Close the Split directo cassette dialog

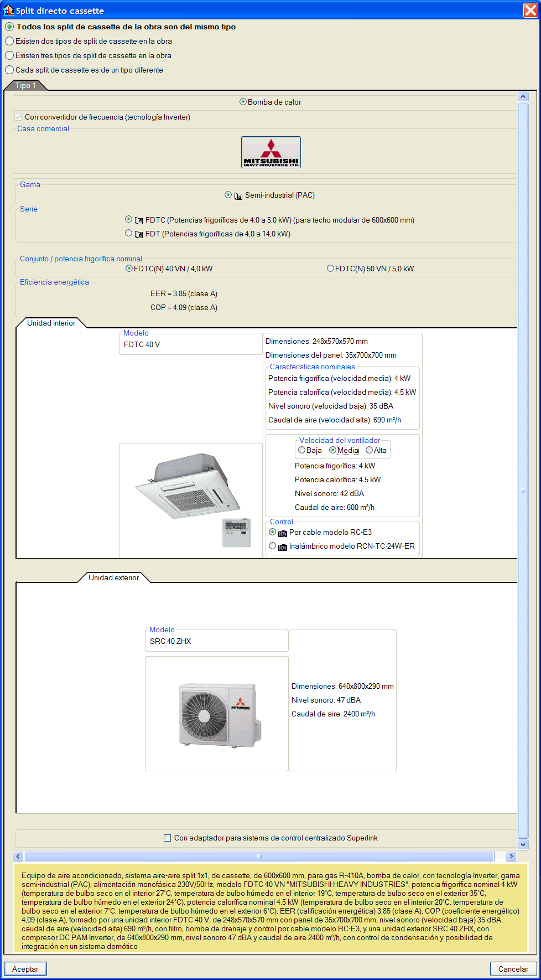coord(530,10)
